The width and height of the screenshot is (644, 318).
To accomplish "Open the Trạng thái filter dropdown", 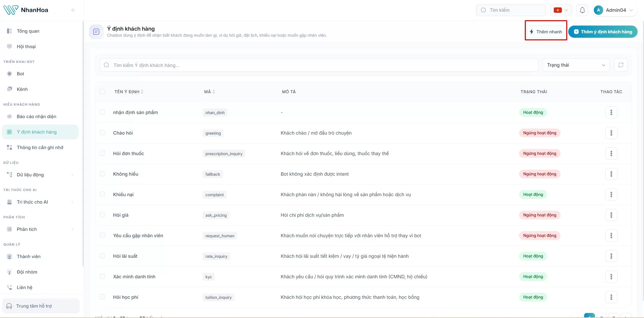I will (576, 65).
